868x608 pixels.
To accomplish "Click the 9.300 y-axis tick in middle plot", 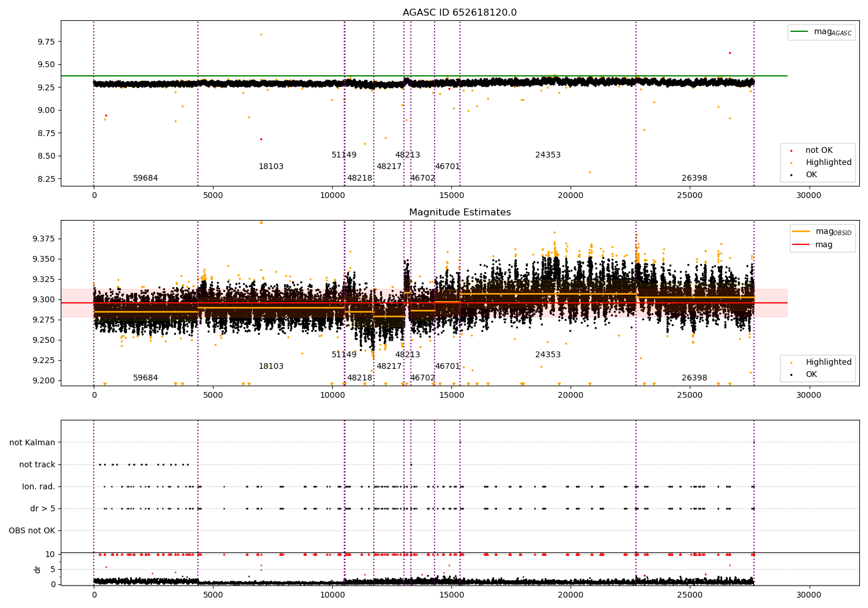I will tap(43, 300).
